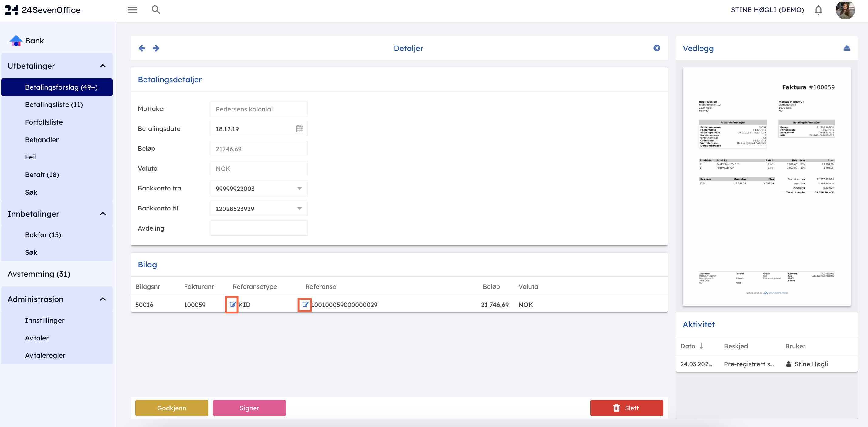Expand the Bankkonto til dropdown
This screenshot has height=427, width=868.
click(299, 208)
